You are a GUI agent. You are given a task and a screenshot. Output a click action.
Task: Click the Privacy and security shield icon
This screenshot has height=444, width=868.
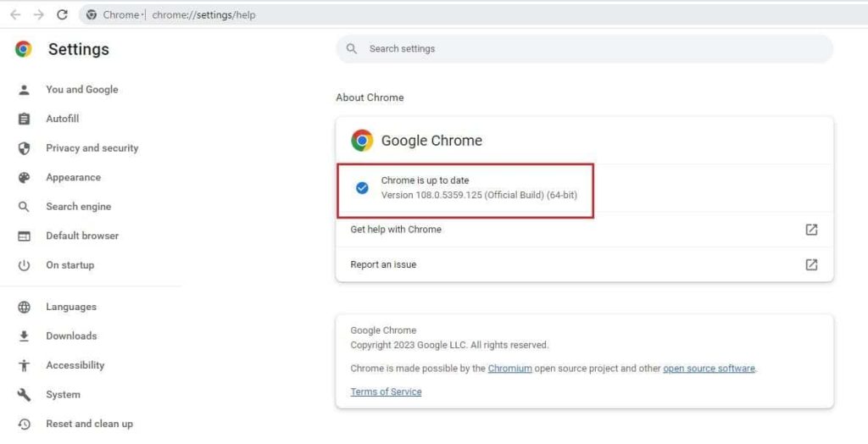24,148
